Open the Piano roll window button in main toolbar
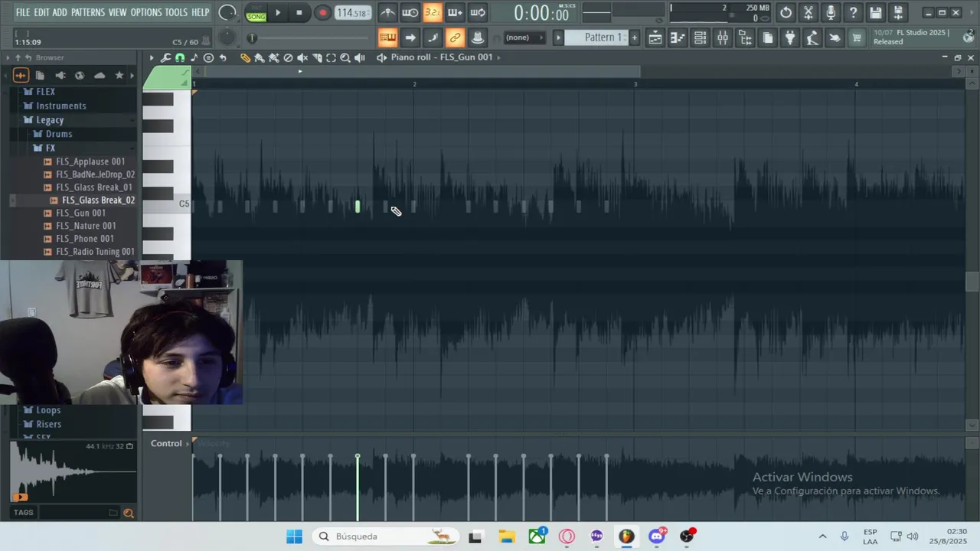 [x=678, y=37]
